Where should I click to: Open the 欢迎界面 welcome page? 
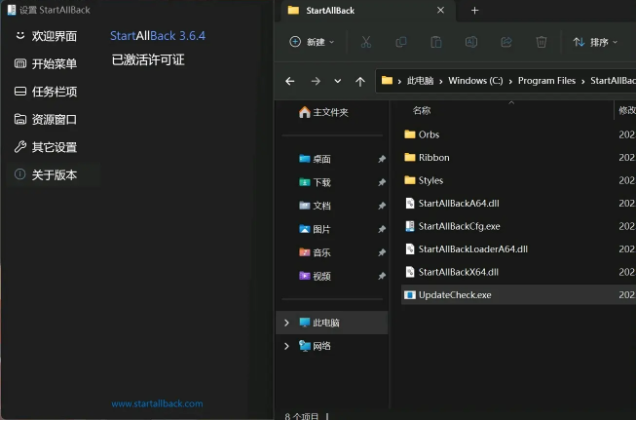pyautogui.click(x=54, y=36)
